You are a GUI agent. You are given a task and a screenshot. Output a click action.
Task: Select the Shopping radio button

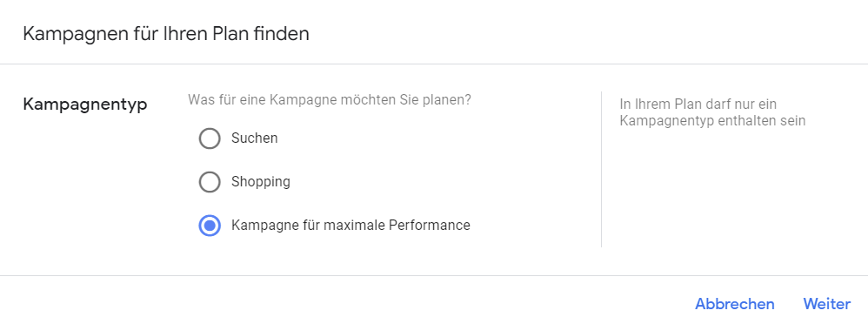coord(210,182)
